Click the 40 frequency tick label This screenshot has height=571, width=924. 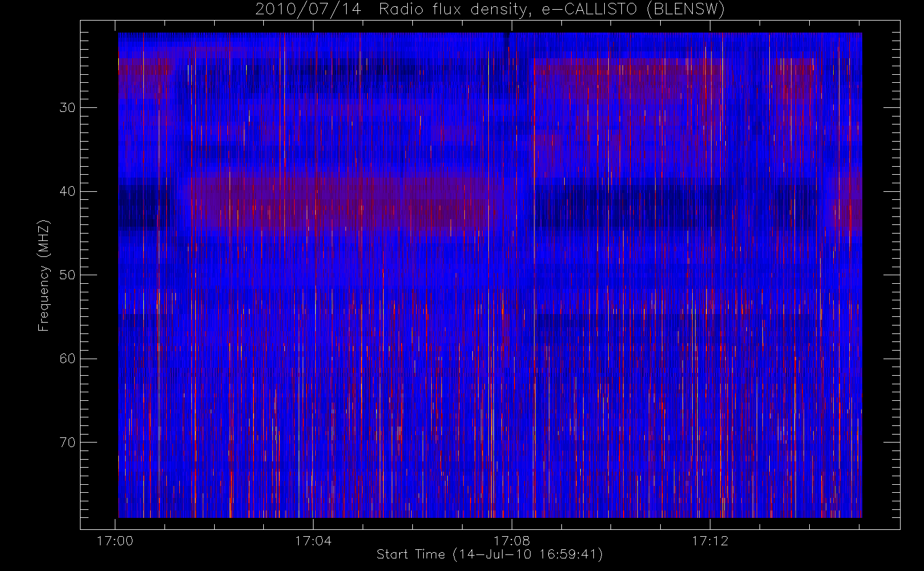67,191
